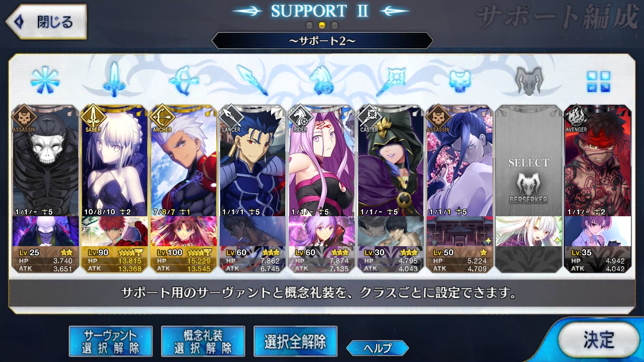Switch to the first support page dot
Screen dimensions: 644x362
(x=310, y=25)
